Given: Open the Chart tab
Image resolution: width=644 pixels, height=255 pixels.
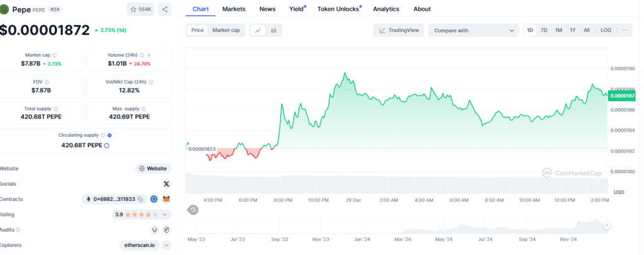Looking at the screenshot, I should click(x=201, y=9).
